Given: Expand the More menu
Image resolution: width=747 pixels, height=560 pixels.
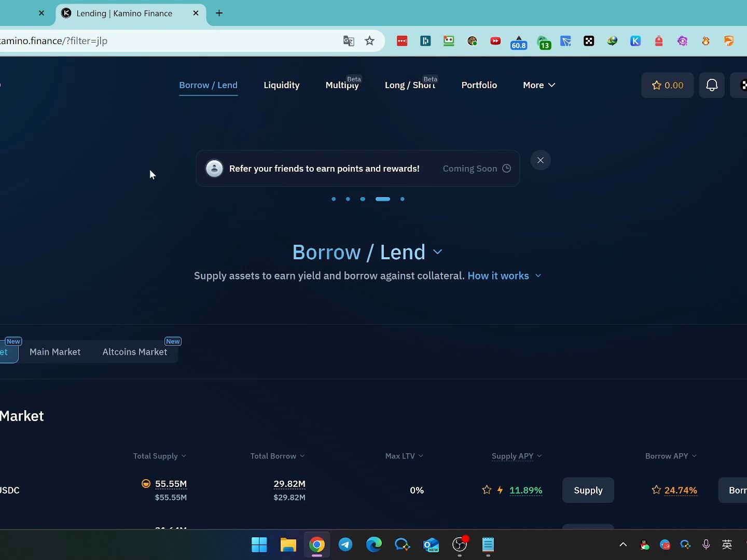Looking at the screenshot, I should pyautogui.click(x=539, y=85).
